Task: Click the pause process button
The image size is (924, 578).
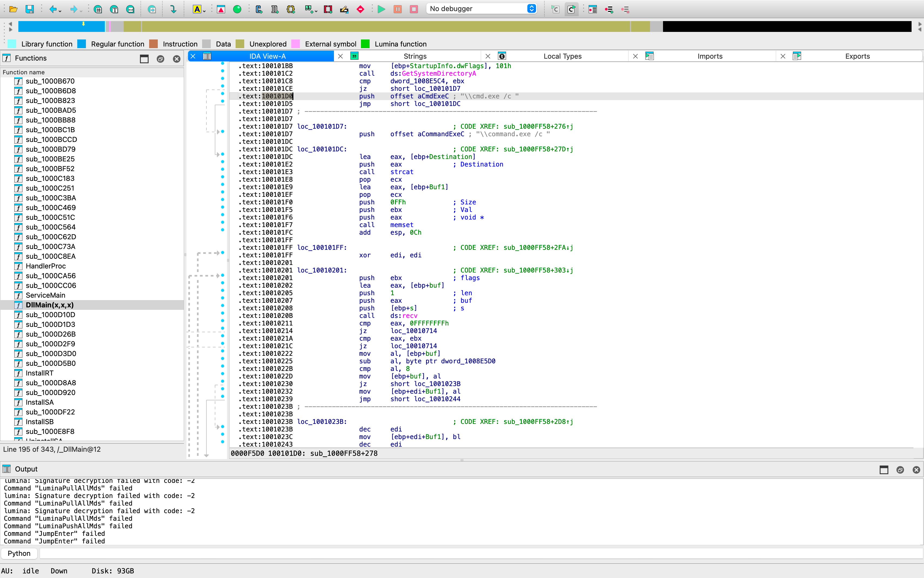Action: 398,9
